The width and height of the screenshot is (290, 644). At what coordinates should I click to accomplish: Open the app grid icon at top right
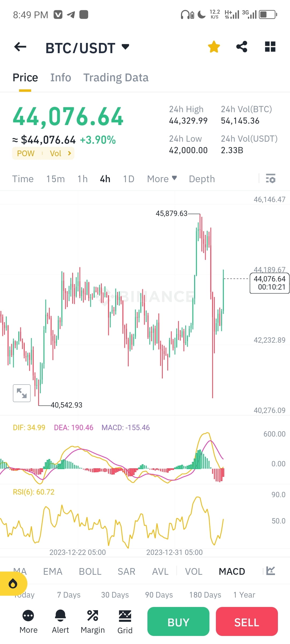[x=270, y=46]
